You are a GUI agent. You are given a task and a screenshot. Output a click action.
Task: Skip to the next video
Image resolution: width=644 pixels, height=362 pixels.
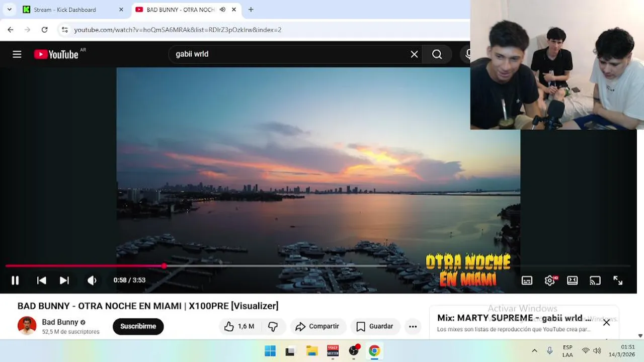(64, 280)
